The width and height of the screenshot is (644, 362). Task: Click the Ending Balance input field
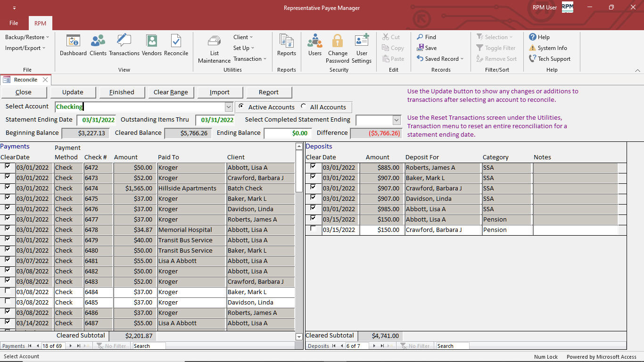pyautogui.click(x=288, y=133)
